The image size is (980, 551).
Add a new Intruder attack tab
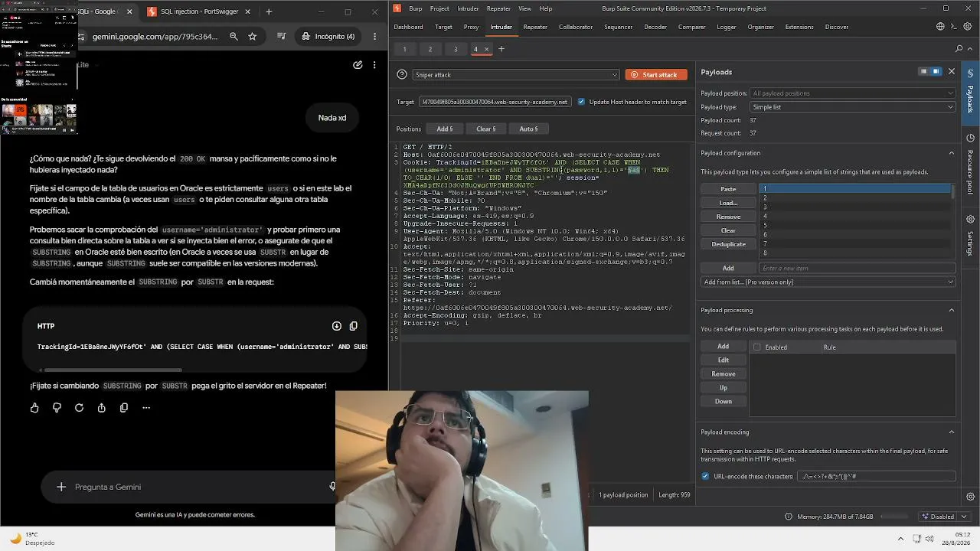click(x=501, y=49)
